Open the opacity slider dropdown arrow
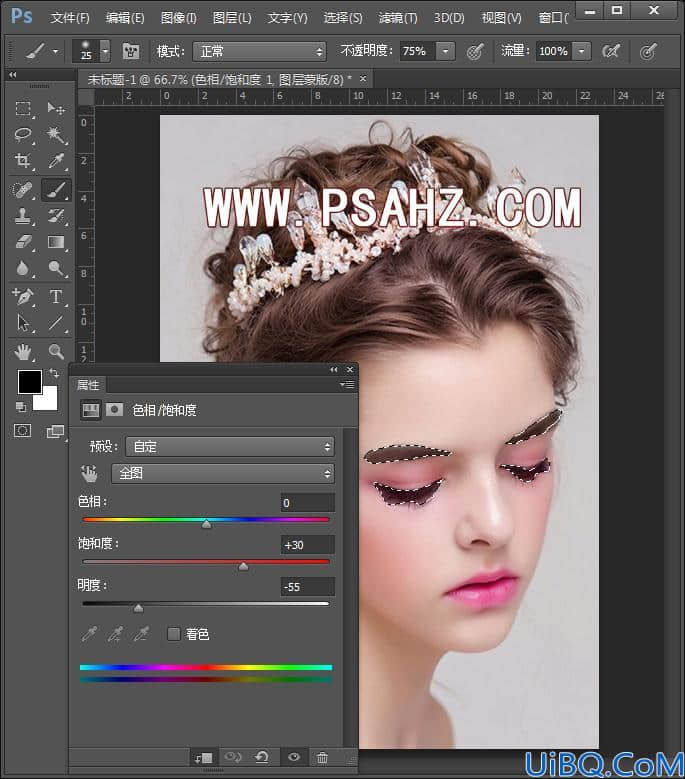Image resolution: width=685 pixels, height=779 pixels. click(x=445, y=51)
